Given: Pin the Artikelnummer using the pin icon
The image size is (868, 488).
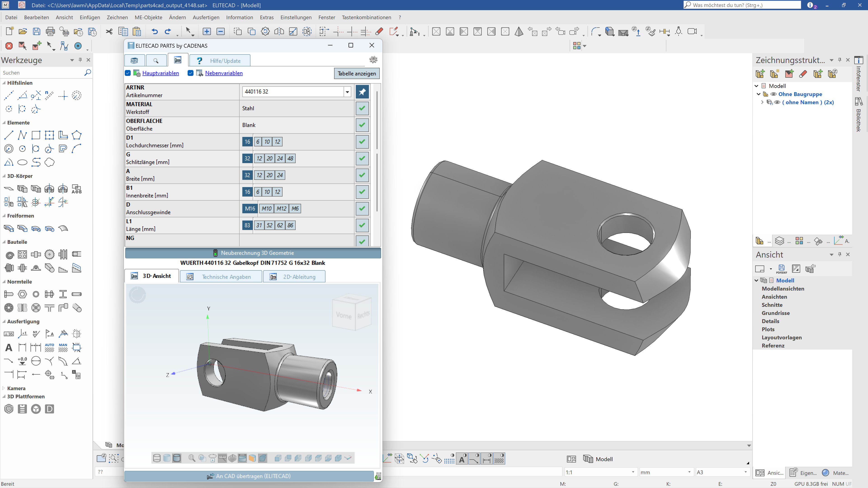Looking at the screenshot, I should pos(362,91).
